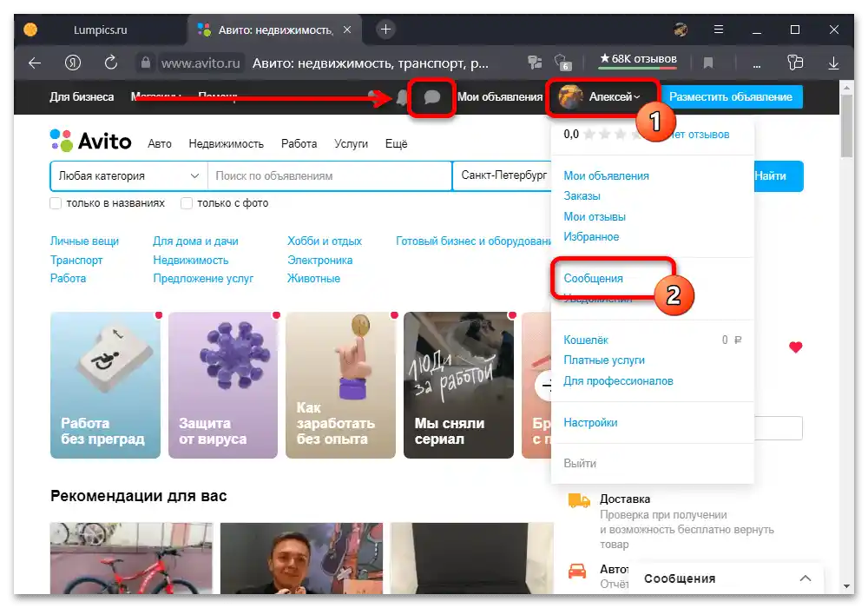Open the red bicycle recommendation photo
The image size is (868, 608).
[x=131, y=558]
